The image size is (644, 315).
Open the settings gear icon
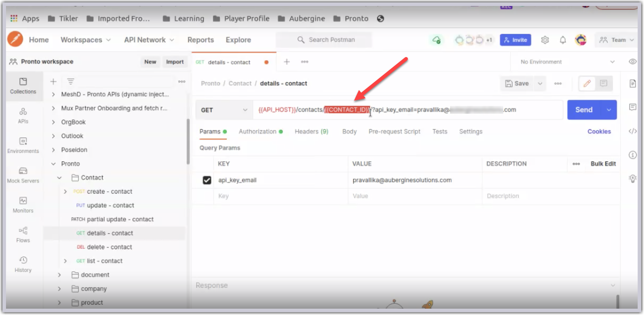[x=545, y=40]
